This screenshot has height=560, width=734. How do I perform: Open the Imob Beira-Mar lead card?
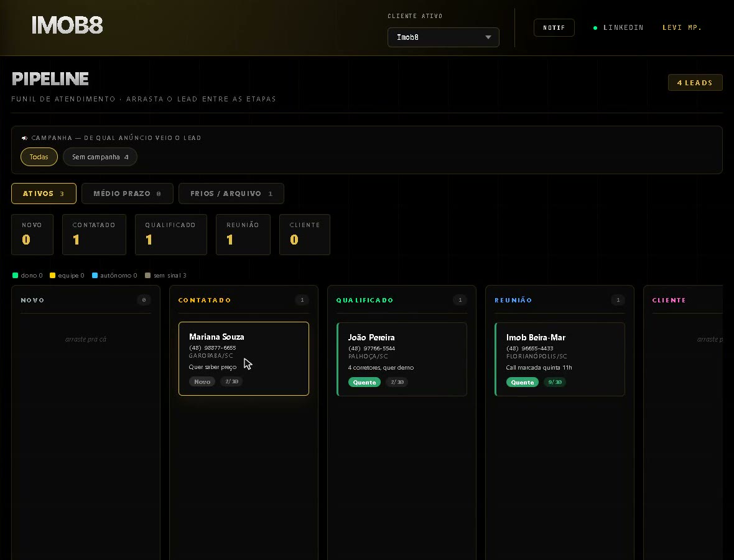(560, 359)
